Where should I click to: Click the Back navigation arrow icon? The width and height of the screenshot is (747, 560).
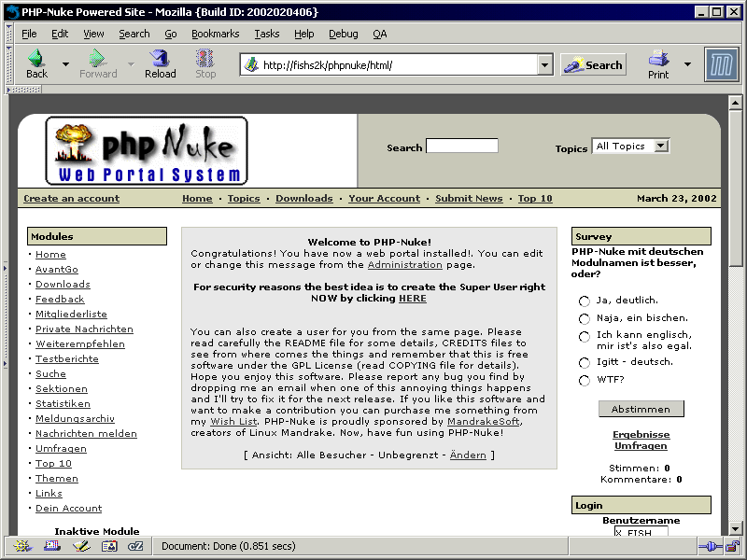click(36, 59)
